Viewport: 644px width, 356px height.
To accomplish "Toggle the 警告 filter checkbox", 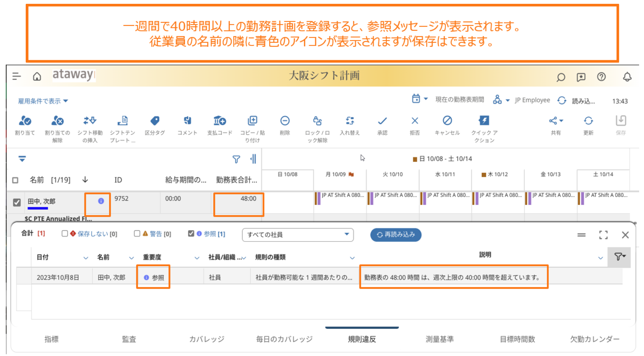I will 137,234.
